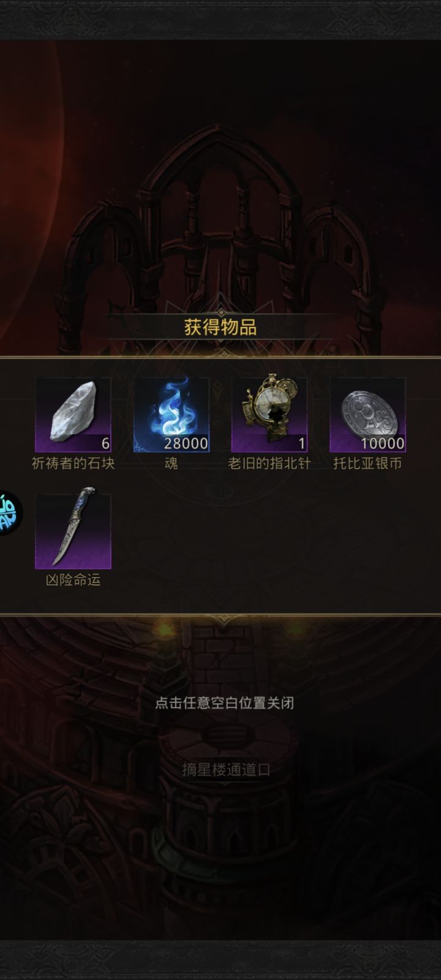Open the floating blue round icon at left edge
Image resolution: width=441 pixels, height=980 pixels.
10,513
